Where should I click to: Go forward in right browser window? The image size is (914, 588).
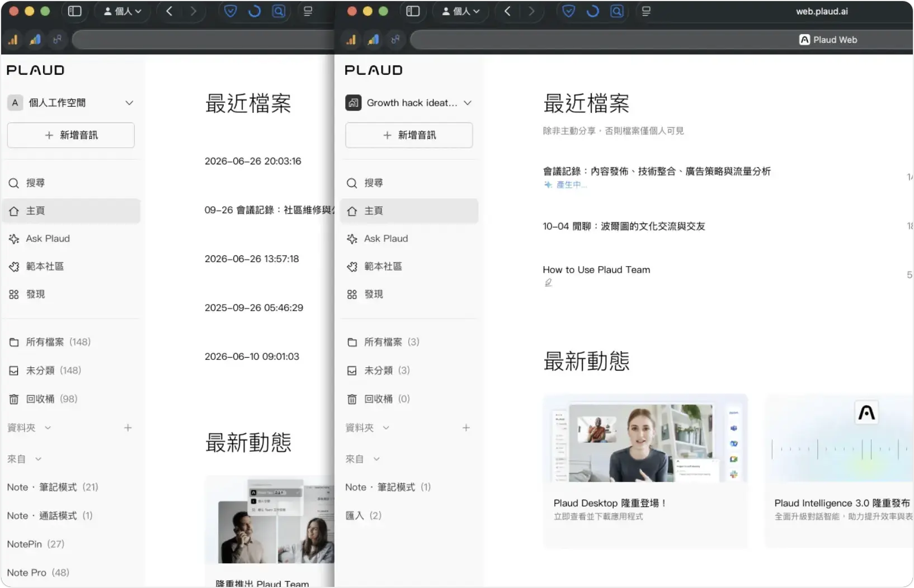(531, 11)
